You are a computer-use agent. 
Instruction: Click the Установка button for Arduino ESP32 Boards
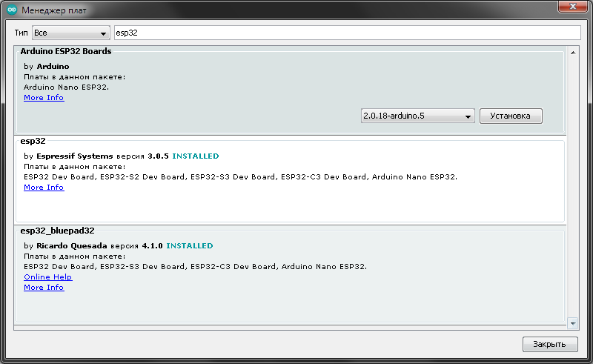[x=511, y=116]
